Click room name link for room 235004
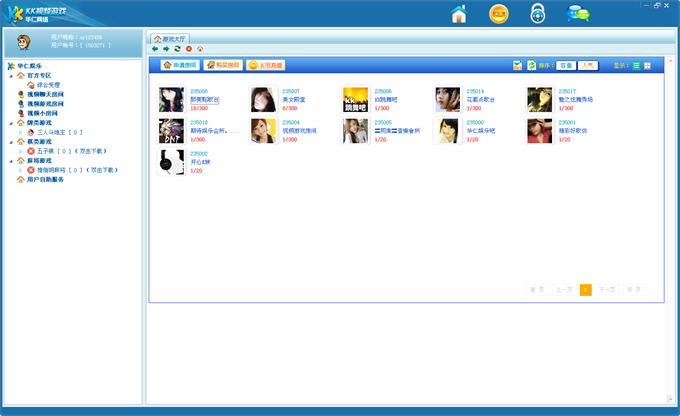The image size is (680, 416). pos(299,131)
